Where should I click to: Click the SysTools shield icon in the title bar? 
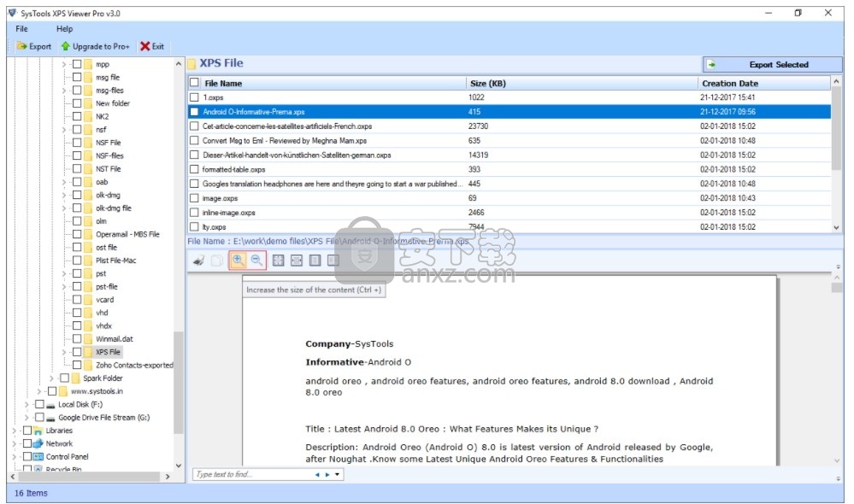(13, 13)
